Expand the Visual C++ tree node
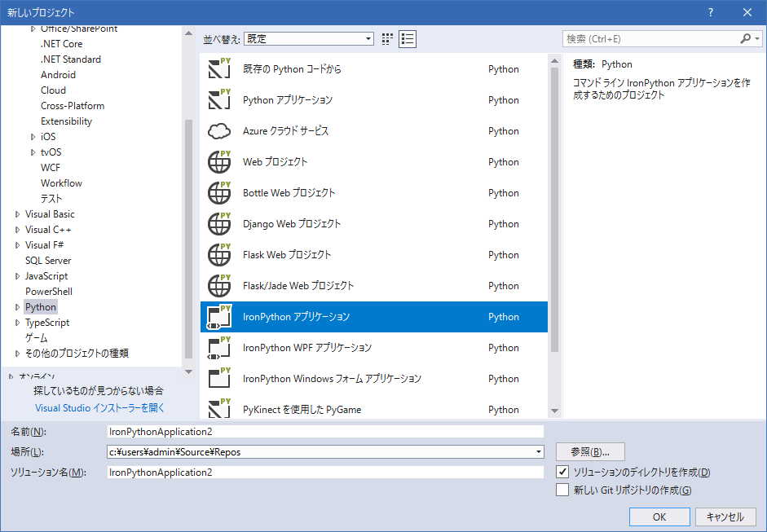Screen dimensions: 767x532 18,230
